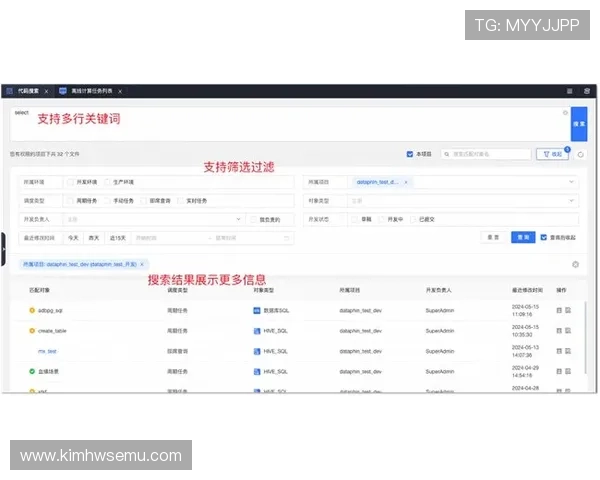The height and width of the screenshot is (480, 600).
Task: Check the 生产环境 checkbox
Action: point(107,182)
